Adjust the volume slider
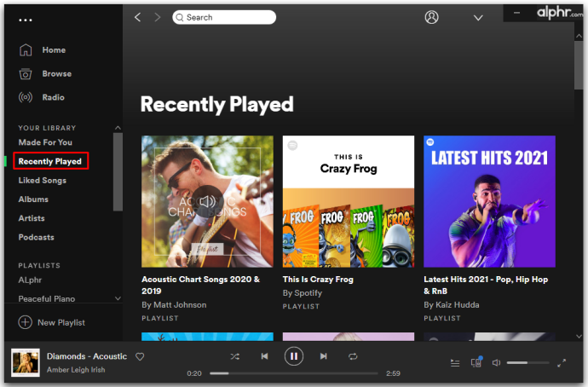Image resolution: width=588 pixels, height=387 pixels. tap(527, 362)
